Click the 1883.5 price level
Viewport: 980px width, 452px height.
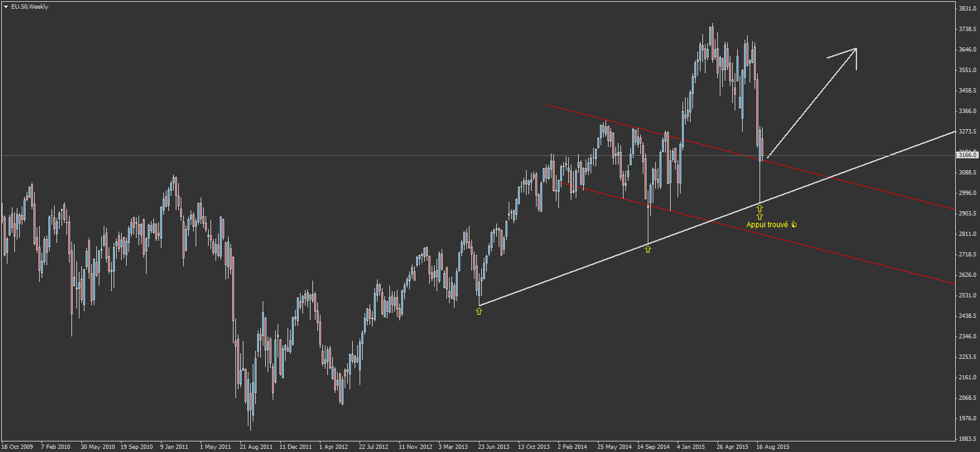[x=968, y=439]
